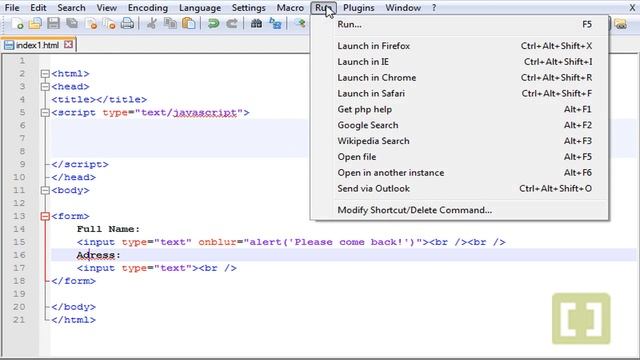Image resolution: width=640 pixels, height=360 pixels.
Task: Click the Copy toolbar icon
Action: [170, 24]
